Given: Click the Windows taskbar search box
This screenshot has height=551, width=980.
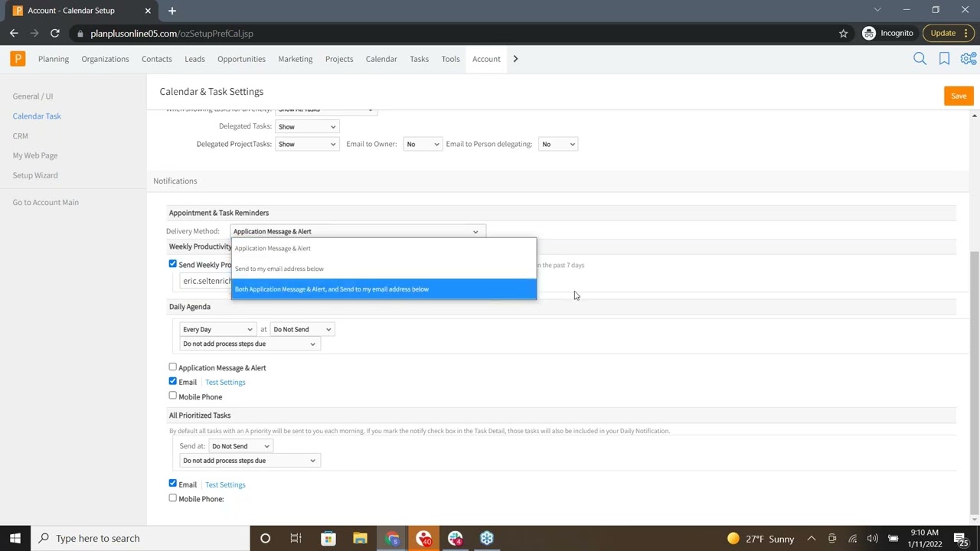Looking at the screenshot, I should [x=140, y=538].
